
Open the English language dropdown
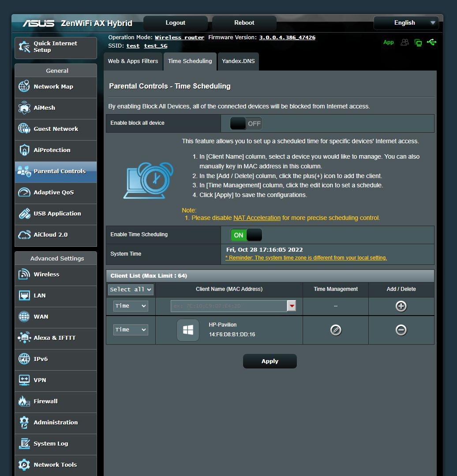[x=406, y=22]
